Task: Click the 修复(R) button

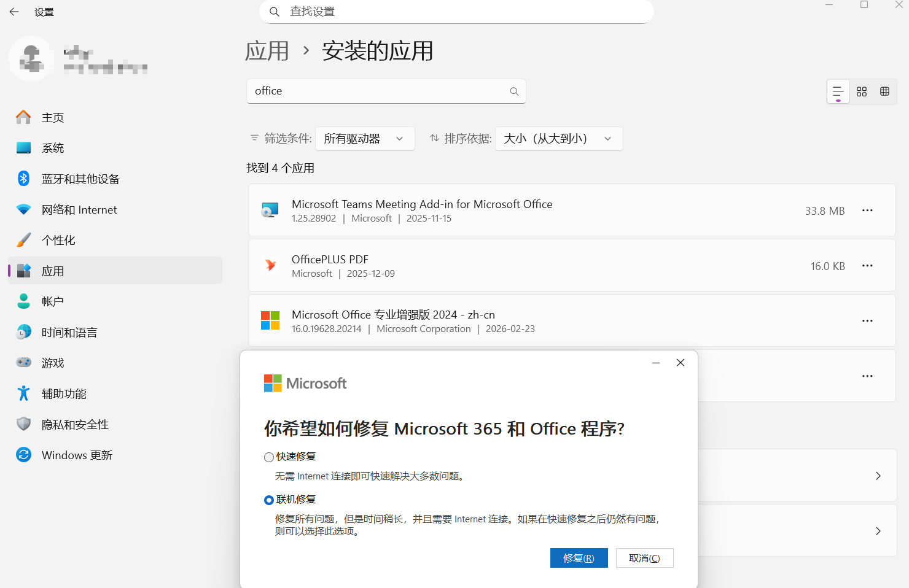Action: click(x=579, y=558)
